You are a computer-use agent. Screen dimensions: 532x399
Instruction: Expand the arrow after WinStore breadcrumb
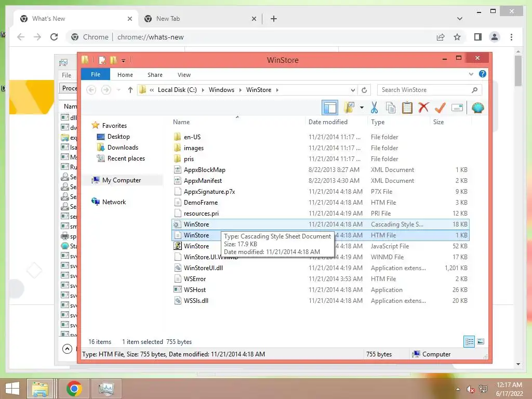(x=277, y=90)
